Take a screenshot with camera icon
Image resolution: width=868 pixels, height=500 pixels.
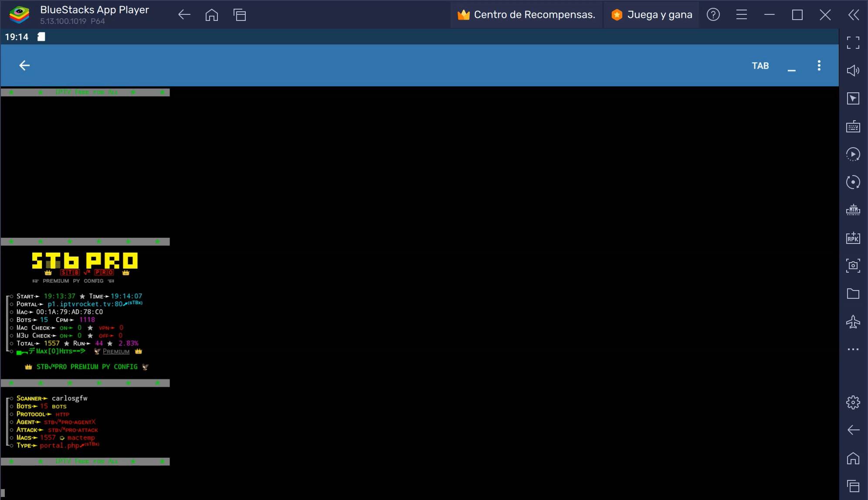(x=853, y=265)
